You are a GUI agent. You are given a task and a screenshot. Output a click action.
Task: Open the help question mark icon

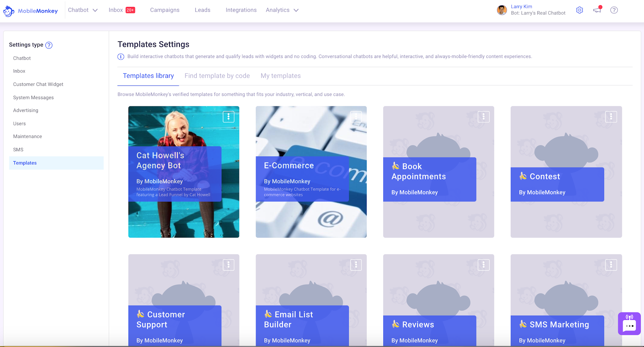(614, 10)
